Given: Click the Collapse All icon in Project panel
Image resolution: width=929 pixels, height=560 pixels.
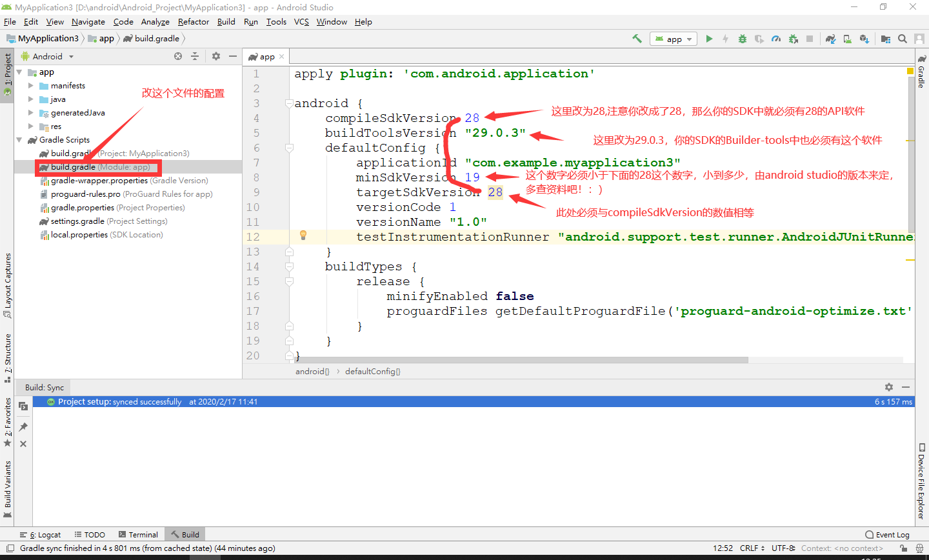Looking at the screenshot, I should [195, 56].
